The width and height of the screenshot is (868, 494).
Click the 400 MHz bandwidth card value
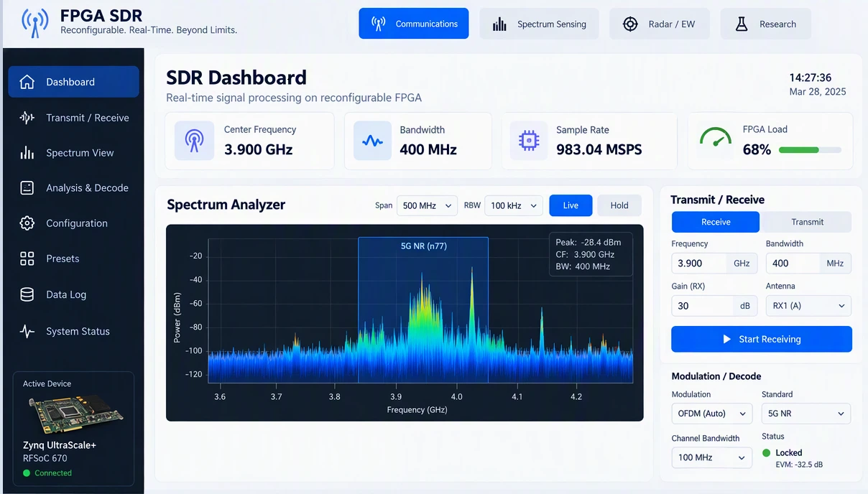428,150
